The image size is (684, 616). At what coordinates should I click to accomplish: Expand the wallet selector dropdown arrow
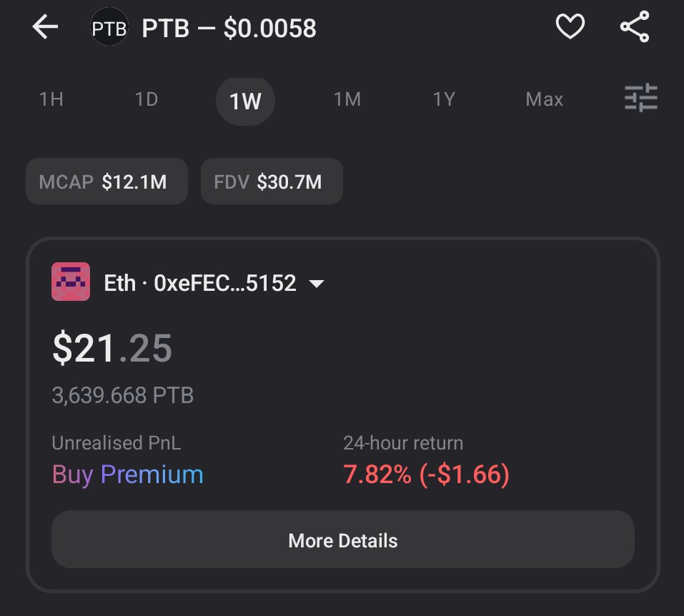tap(316, 284)
